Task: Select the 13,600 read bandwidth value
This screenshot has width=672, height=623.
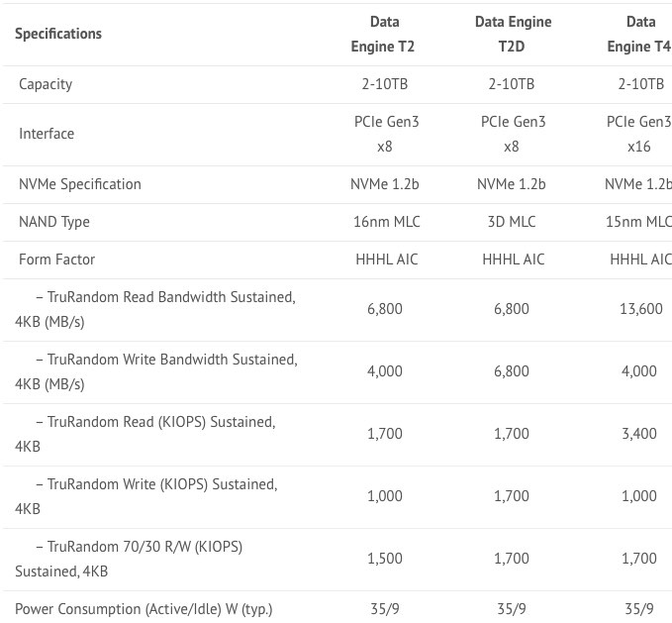Action: [x=640, y=309]
